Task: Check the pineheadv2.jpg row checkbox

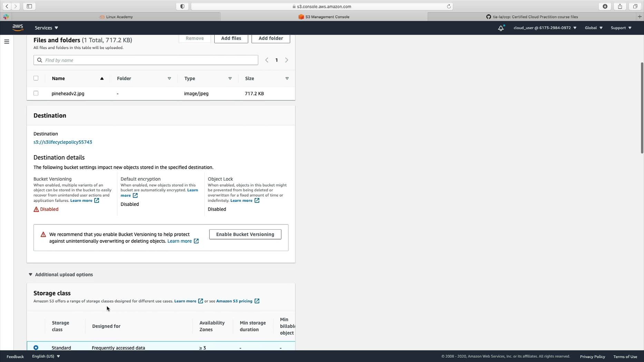Action: tap(36, 93)
